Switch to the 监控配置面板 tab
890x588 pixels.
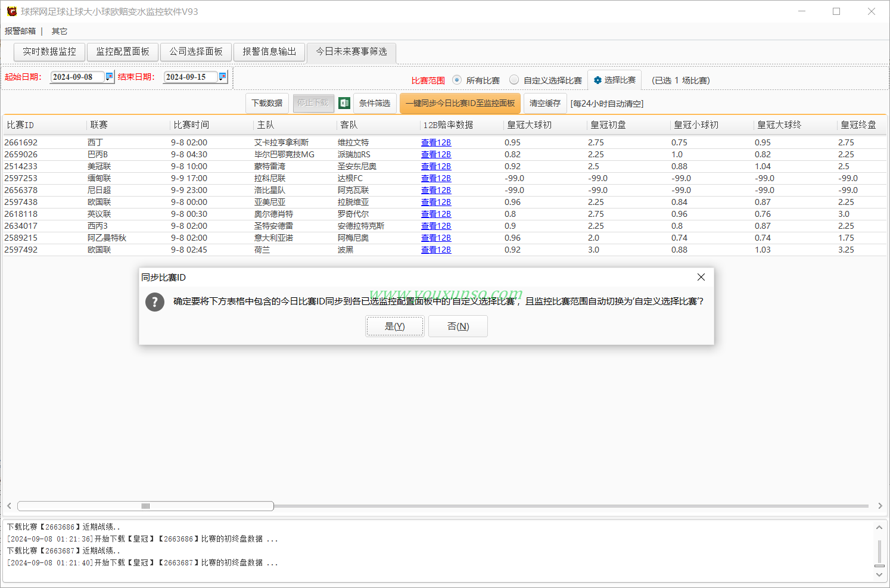point(123,52)
